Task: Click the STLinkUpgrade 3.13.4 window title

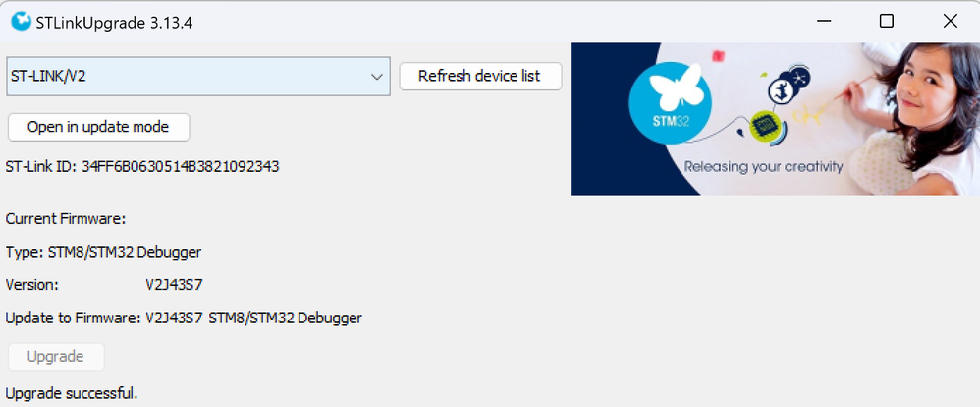Action: [x=113, y=22]
